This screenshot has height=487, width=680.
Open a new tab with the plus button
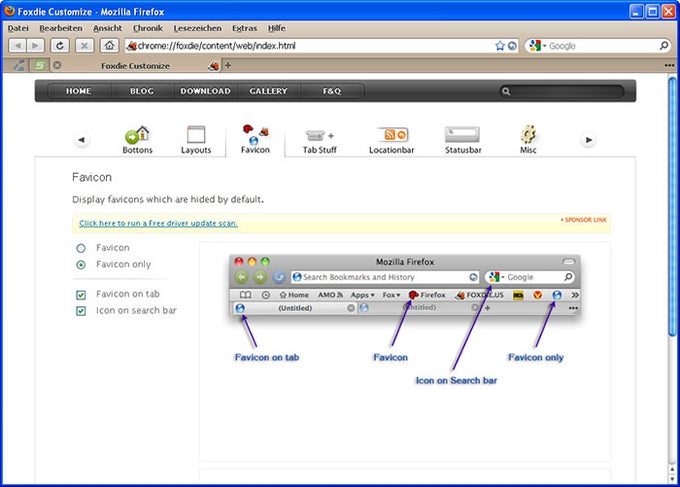click(228, 65)
